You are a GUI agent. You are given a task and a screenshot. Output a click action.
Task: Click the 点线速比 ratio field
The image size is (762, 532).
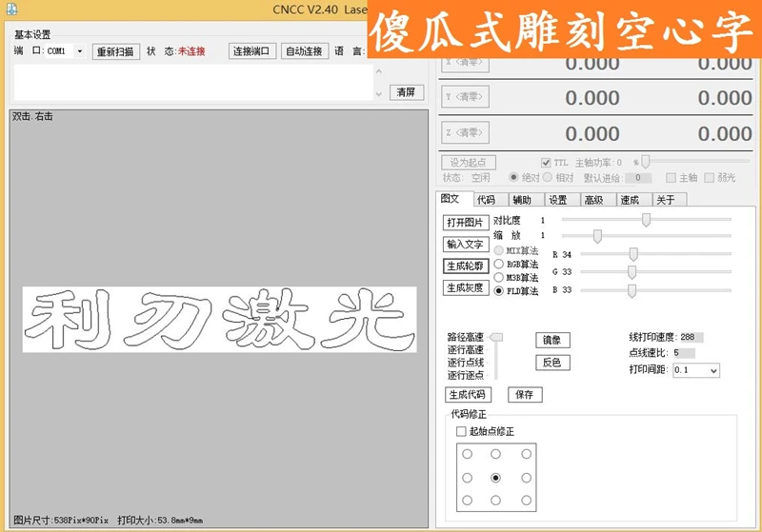(684, 353)
